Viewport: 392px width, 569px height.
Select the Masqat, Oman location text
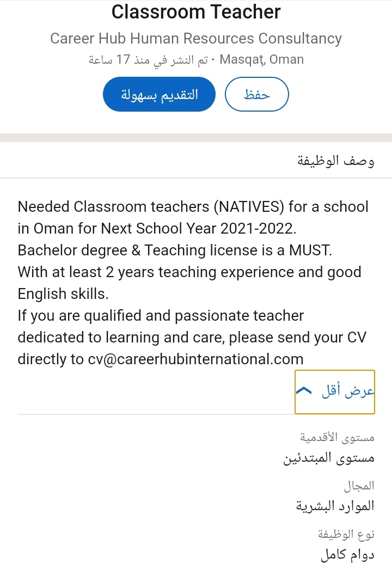tap(261, 59)
